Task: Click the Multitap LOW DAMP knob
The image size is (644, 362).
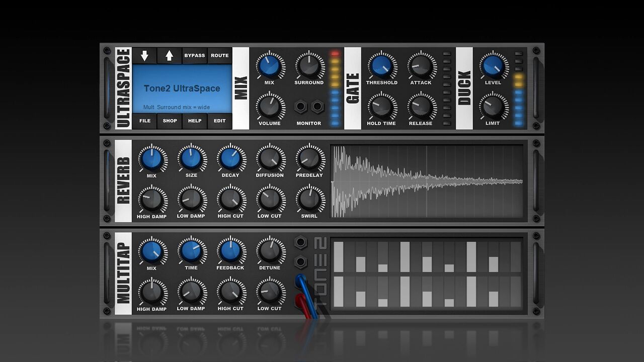Action: pos(191,292)
